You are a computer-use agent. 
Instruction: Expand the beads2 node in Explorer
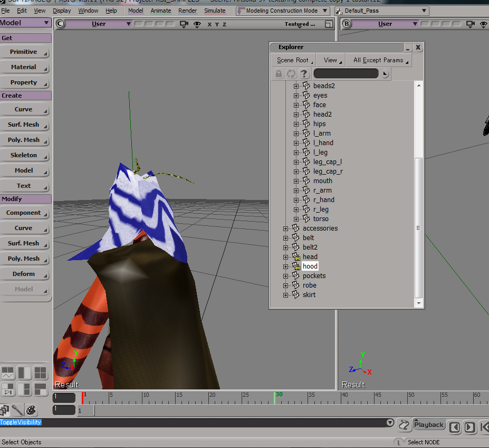296,86
